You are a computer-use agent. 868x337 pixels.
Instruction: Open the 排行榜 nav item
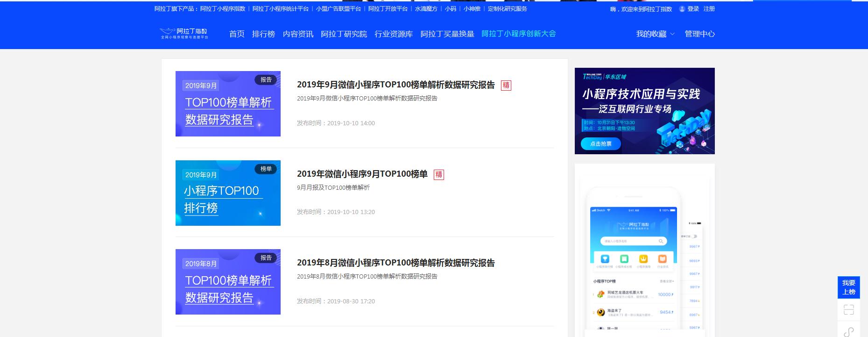[x=263, y=34]
